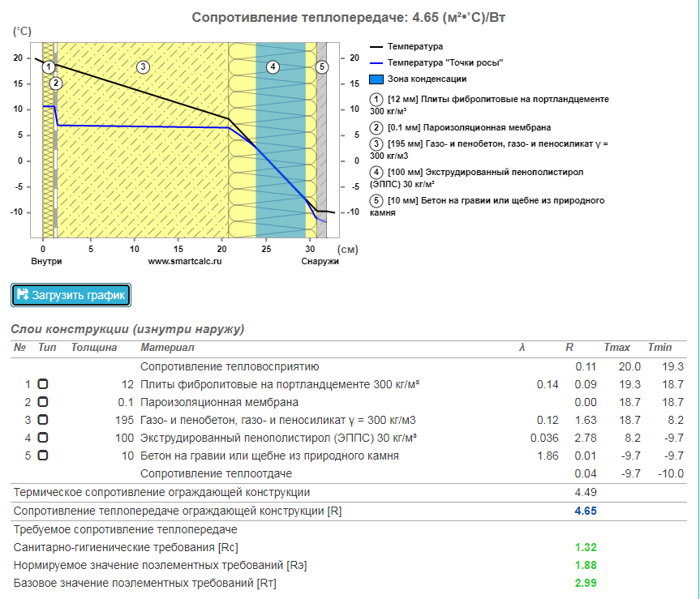Click 'Нормируемое значение поэлементных требований [Rэ]' label
This screenshot has width=700, height=599.
coord(161,565)
